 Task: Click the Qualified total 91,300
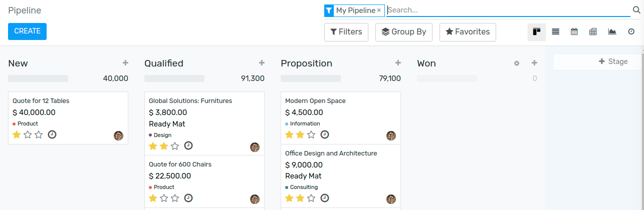(253, 78)
